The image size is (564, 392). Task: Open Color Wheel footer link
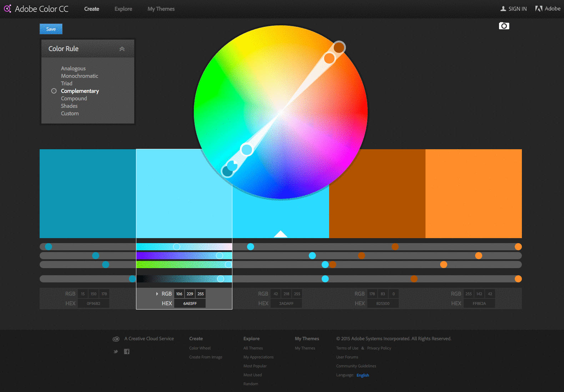click(200, 348)
